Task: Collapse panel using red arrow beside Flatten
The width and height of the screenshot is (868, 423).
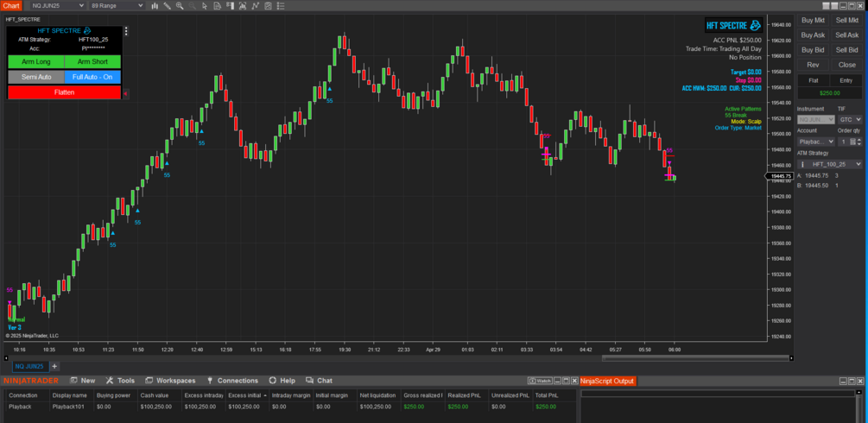Action: pos(125,93)
